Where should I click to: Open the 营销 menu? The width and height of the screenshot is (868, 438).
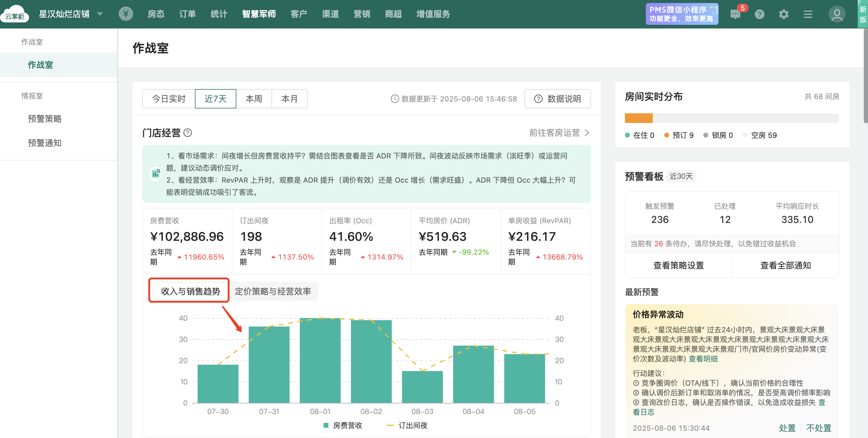click(x=362, y=14)
